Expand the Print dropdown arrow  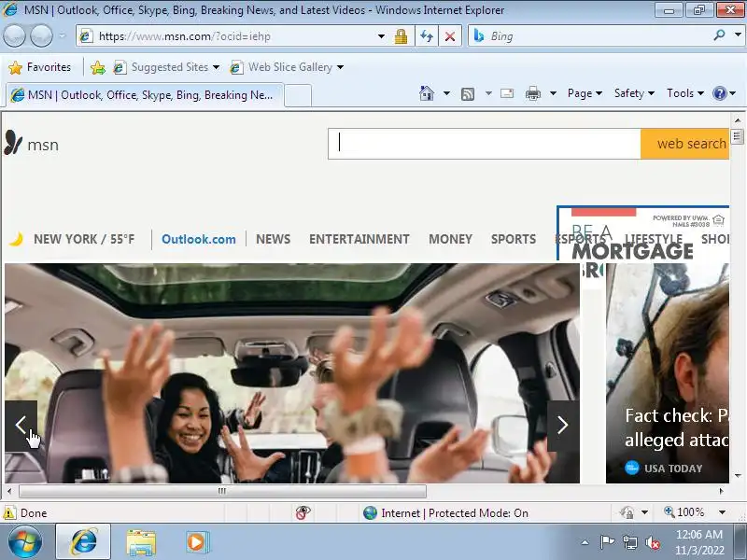[553, 93]
